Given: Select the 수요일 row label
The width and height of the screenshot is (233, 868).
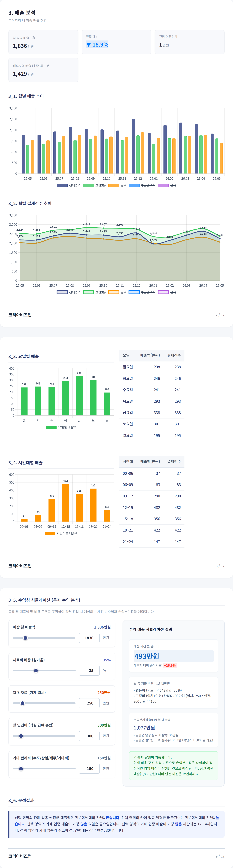Looking at the screenshot, I should [x=128, y=390].
